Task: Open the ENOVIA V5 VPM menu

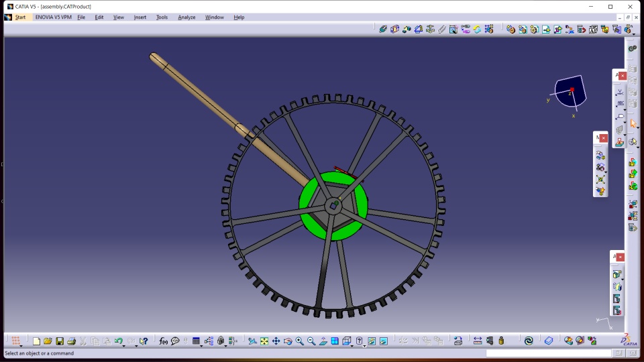Action: [x=54, y=17]
